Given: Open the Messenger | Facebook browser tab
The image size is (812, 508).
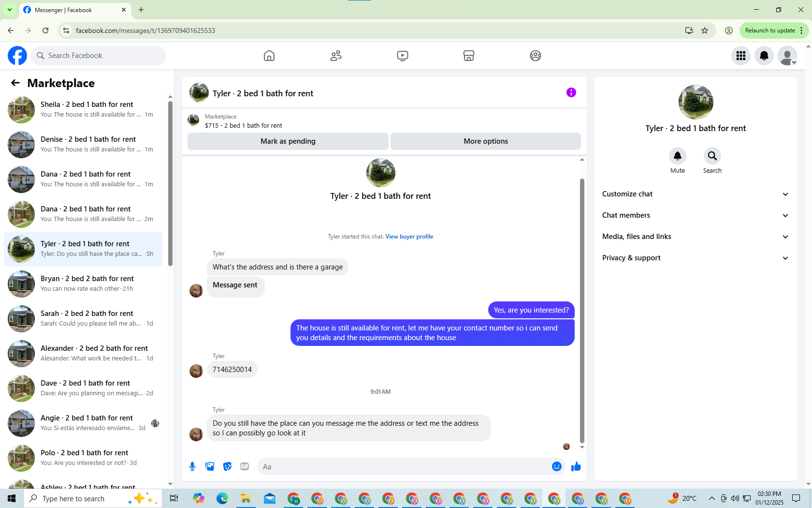Looking at the screenshot, I should coord(75,10).
